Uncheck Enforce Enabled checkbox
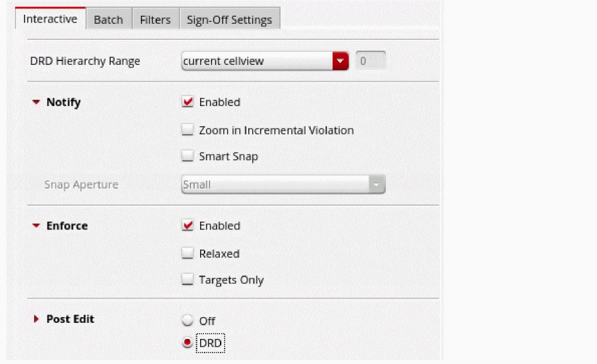The height and width of the screenshot is (364, 597). pos(188,226)
